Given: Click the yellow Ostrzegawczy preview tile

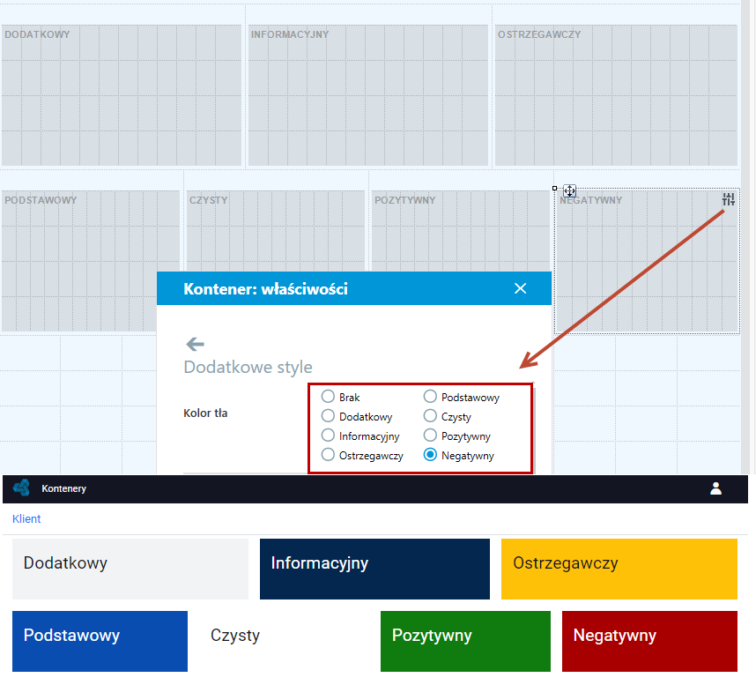Looking at the screenshot, I should click(x=619, y=570).
